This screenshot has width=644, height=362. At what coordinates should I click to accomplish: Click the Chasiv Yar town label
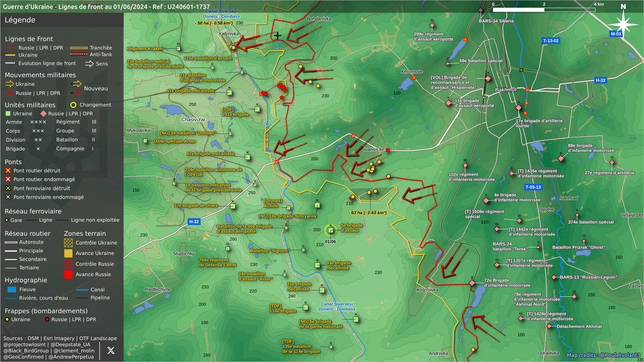(x=193, y=120)
